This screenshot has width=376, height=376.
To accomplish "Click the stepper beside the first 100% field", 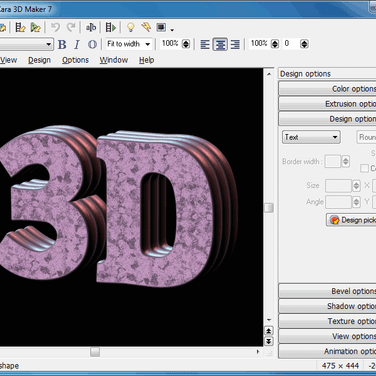I will (x=186, y=44).
